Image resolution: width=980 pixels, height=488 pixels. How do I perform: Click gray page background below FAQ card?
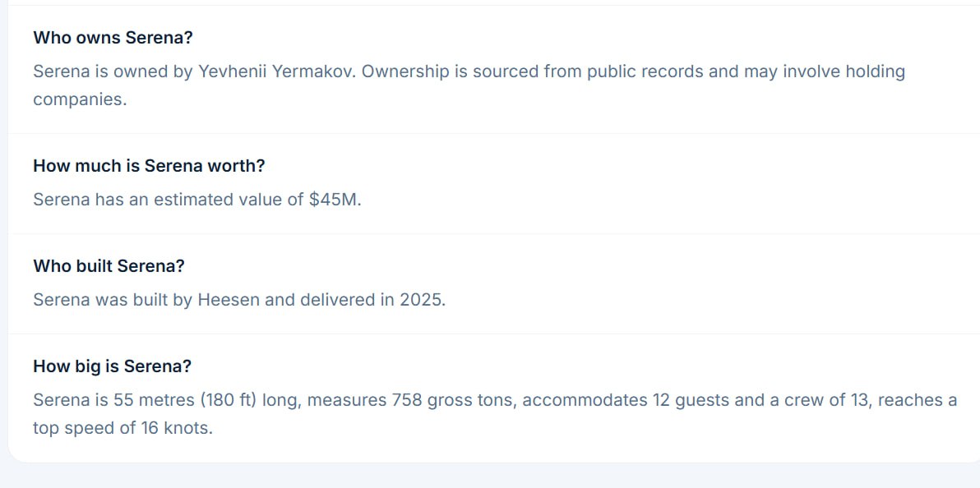click(490, 476)
